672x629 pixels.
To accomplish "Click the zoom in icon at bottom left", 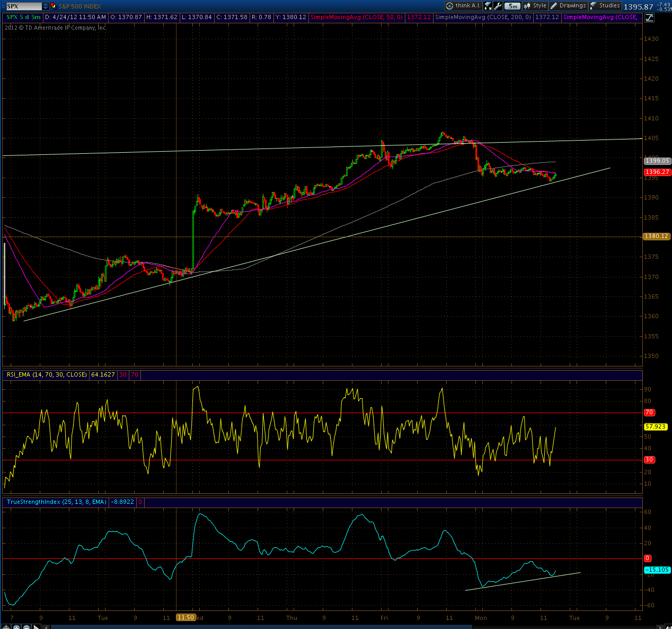I will pyautogui.click(x=16, y=626).
